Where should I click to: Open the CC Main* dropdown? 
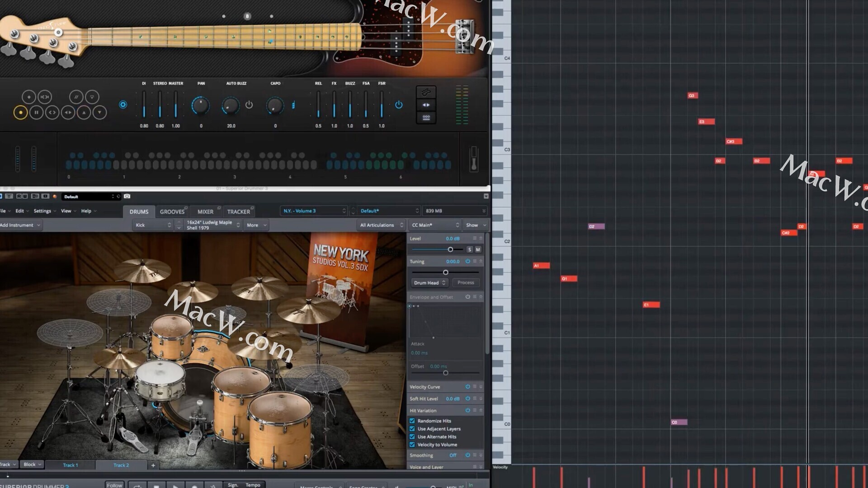(434, 225)
